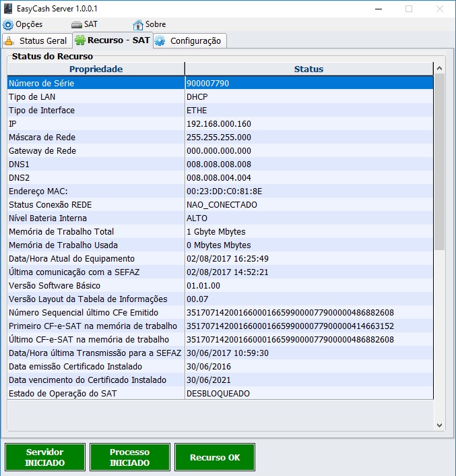The image size is (456, 476).
Task: Switch to the Status Geral tab
Action: (42, 40)
